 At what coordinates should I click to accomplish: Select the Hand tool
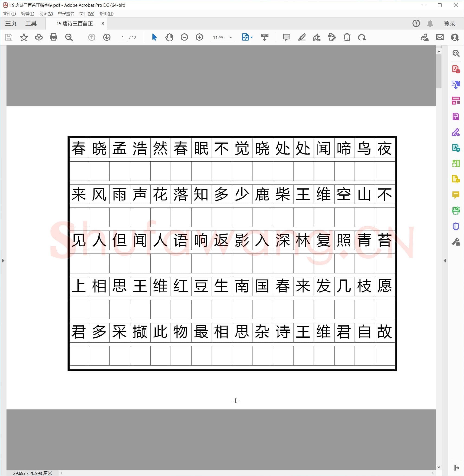coord(169,37)
